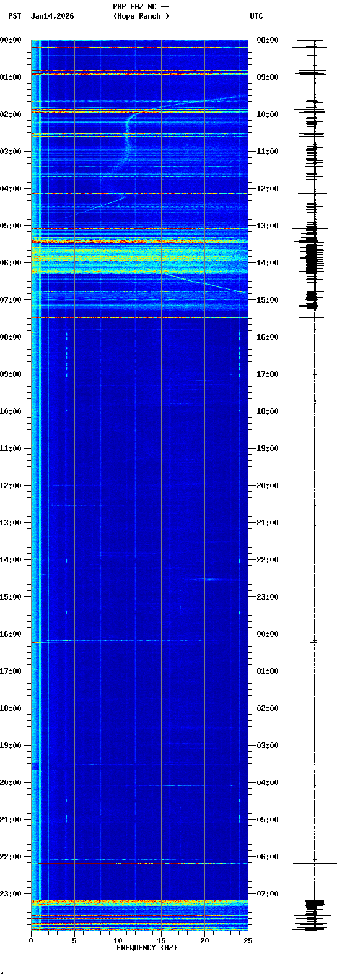Click the PST '00:00' time label
342x980 pixels.
point(11,40)
